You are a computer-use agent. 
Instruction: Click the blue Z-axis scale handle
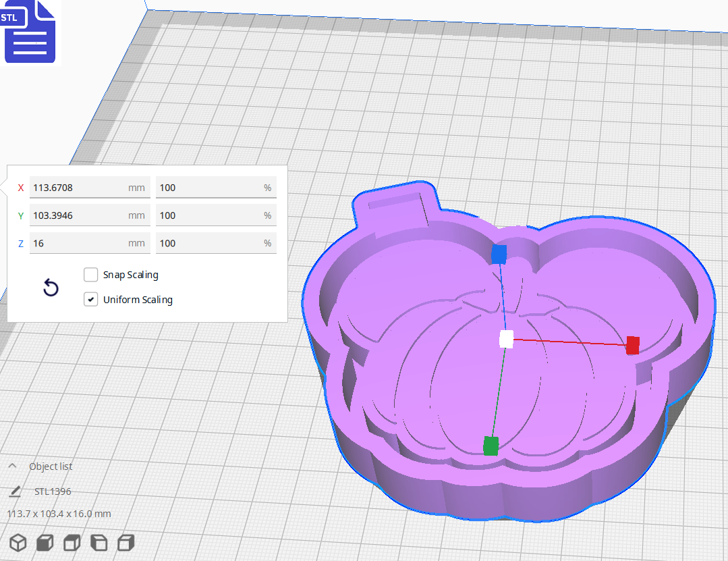pyautogui.click(x=499, y=255)
